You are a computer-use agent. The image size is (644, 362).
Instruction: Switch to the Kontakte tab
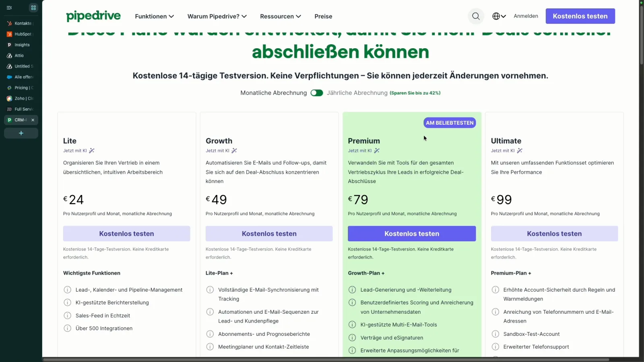pos(21,23)
